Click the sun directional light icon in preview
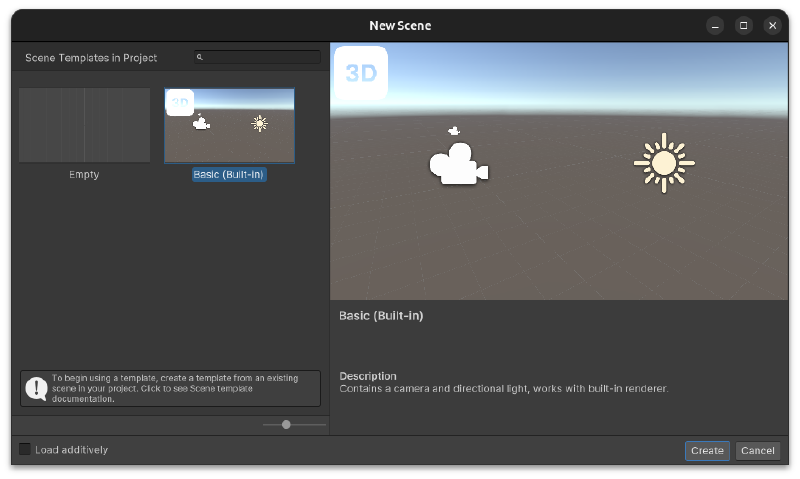Image resolution: width=800 pixels, height=479 pixels. 664,163
